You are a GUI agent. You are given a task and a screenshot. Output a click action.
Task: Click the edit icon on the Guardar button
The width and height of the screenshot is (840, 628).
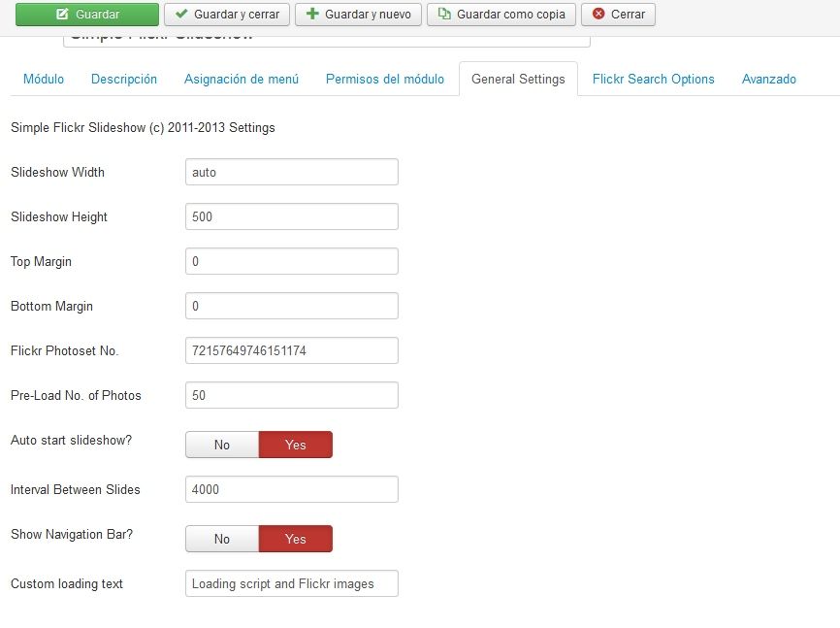pyautogui.click(x=62, y=14)
